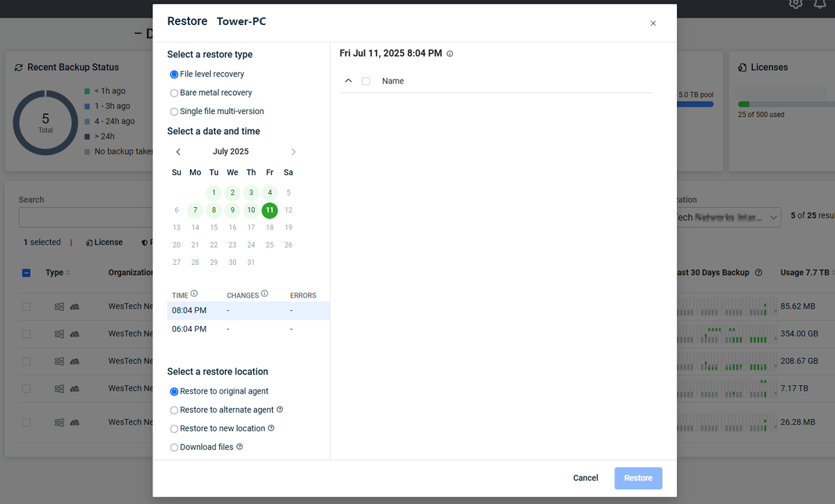Tick checkbox for the 208.67 GB row
835x504 pixels.
click(x=26, y=361)
